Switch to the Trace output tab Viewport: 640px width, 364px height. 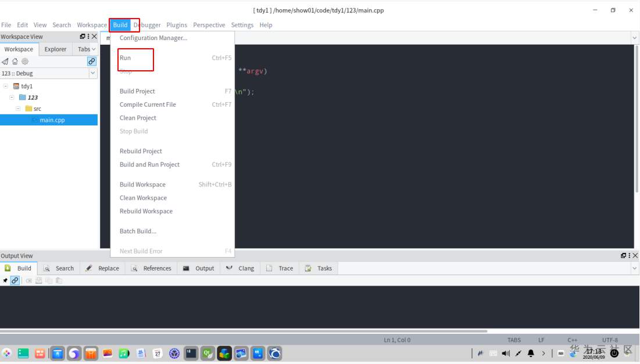(x=280, y=268)
